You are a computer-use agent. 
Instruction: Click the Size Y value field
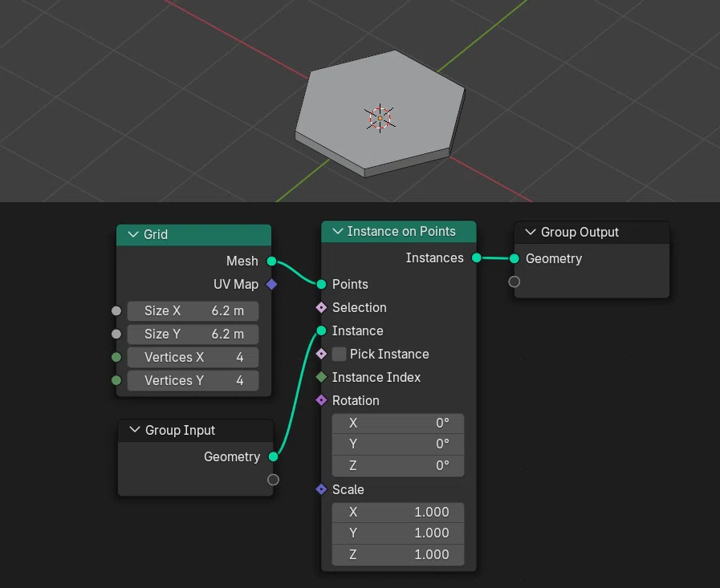pos(193,335)
